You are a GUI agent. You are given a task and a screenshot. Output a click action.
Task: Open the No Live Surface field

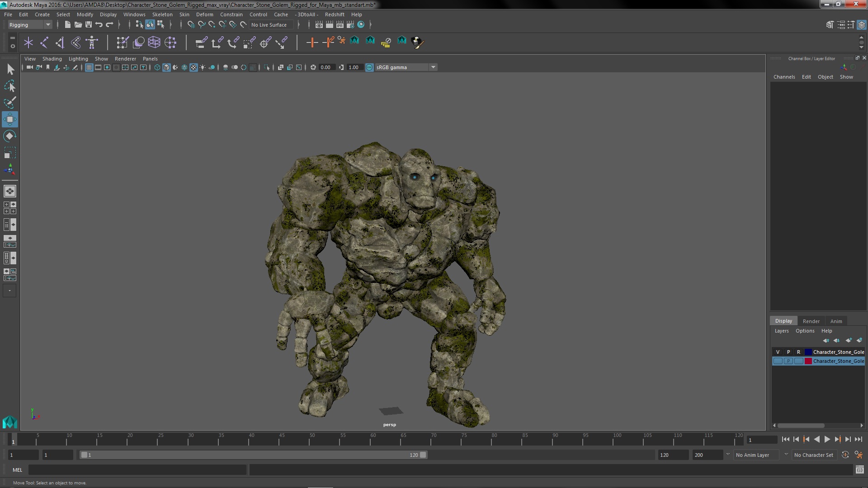[x=271, y=25]
